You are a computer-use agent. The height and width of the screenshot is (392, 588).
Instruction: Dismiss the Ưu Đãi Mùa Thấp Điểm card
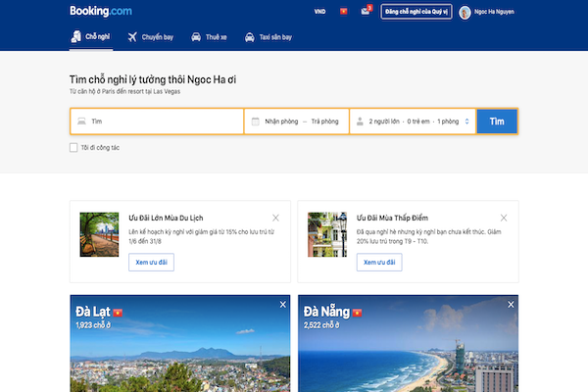point(504,218)
